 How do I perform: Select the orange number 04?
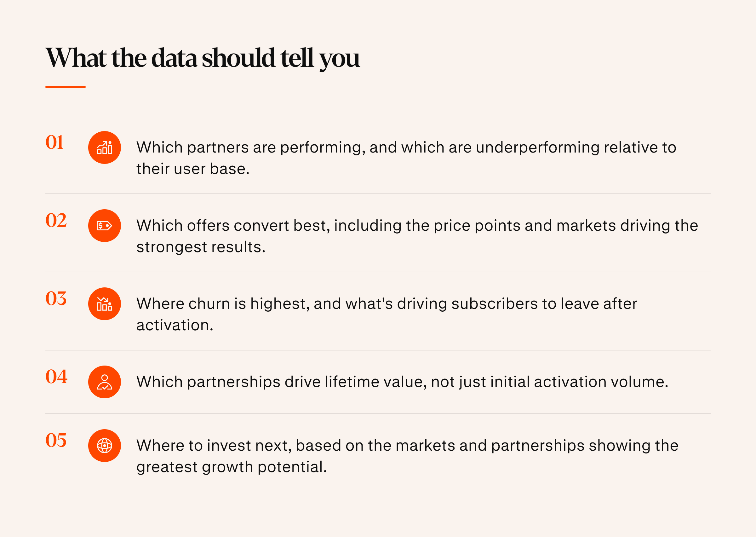[56, 376]
